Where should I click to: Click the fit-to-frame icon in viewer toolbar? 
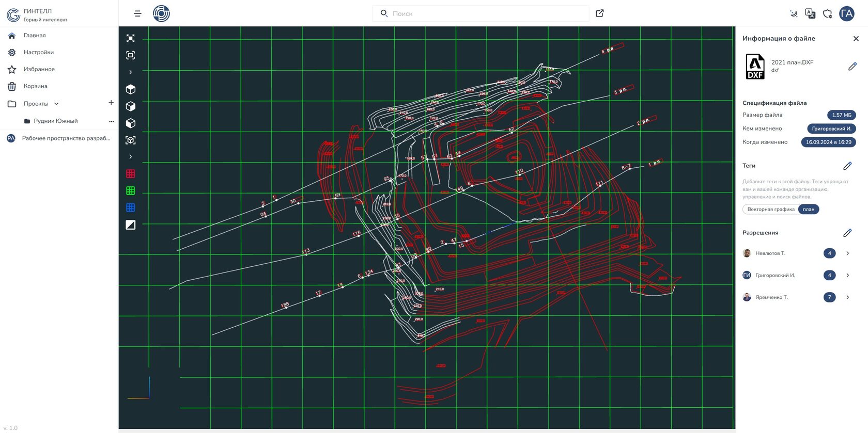click(x=131, y=55)
